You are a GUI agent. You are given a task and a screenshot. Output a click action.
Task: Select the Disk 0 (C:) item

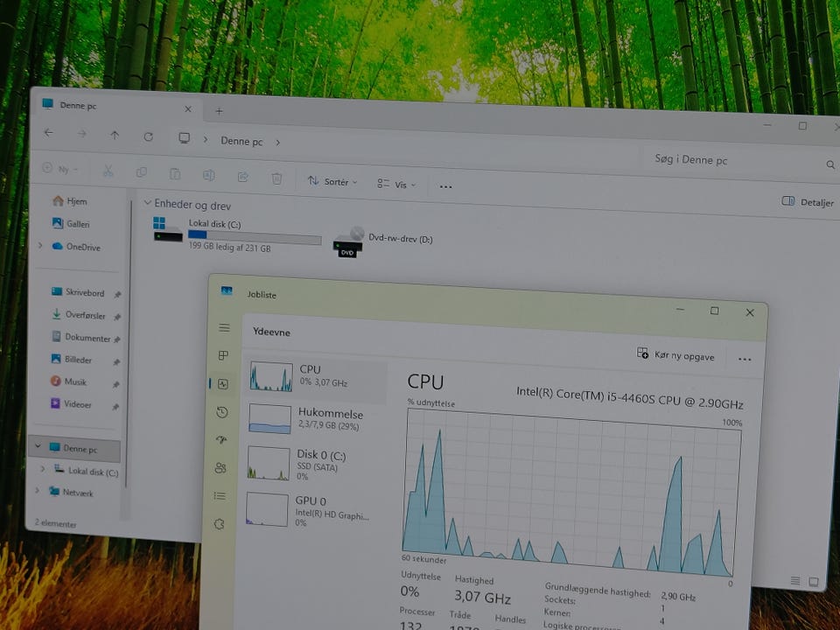coord(315,464)
